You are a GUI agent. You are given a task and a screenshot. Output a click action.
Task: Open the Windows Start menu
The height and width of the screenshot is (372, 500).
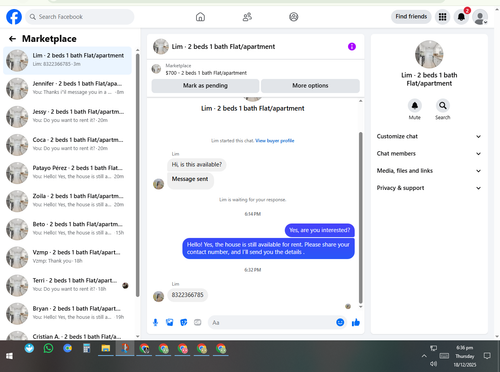[x=9, y=356]
